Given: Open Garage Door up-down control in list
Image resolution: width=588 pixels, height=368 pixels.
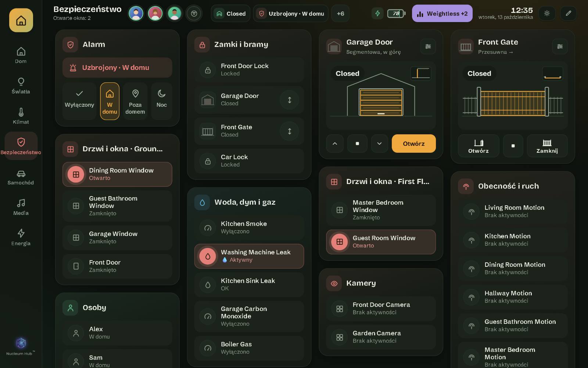Looking at the screenshot, I should (x=290, y=100).
